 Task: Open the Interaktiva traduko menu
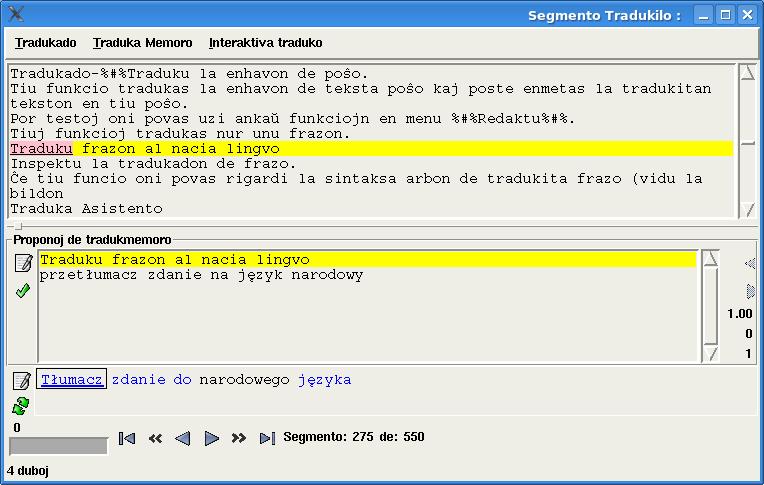pyautogui.click(x=266, y=43)
